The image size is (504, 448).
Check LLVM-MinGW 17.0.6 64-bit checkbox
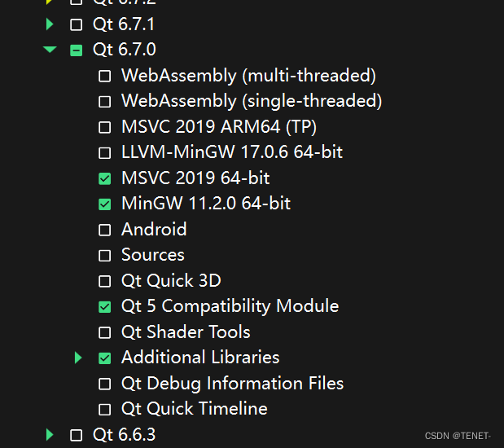[104, 153]
